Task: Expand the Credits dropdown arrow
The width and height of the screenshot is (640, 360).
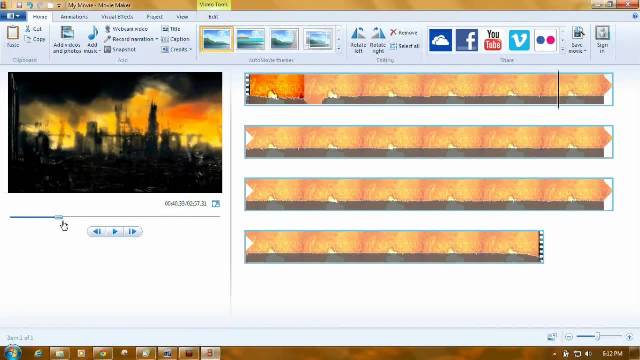Action: pyautogui.click(x=190, y=49)
